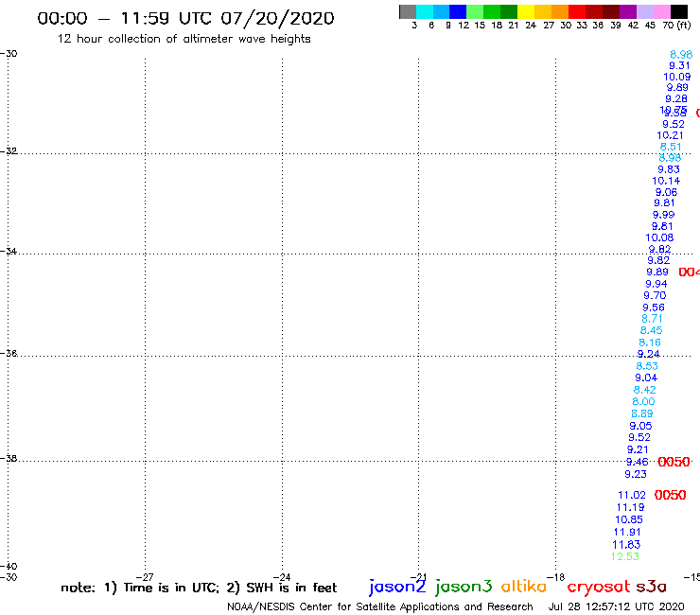The width and height of the screenshot is (700, 615).
Task: Click the wave height value 11.02
Action: tap(632, 495)
